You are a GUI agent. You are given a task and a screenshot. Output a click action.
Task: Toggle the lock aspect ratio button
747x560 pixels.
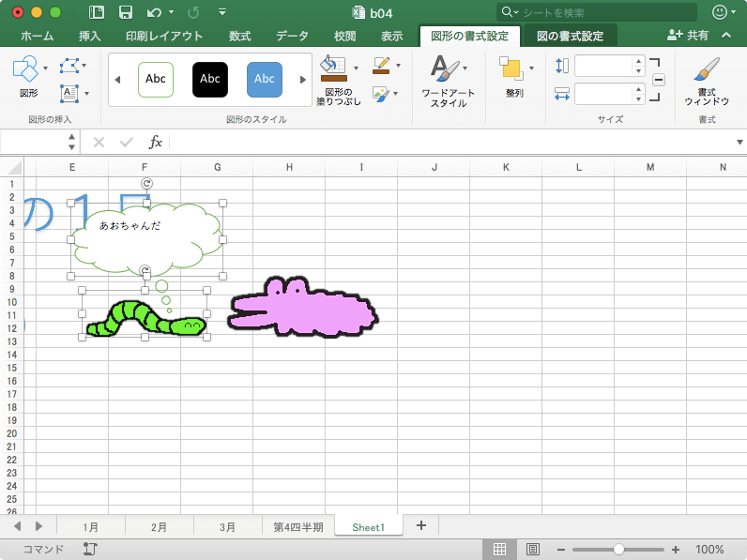[659, 80]
